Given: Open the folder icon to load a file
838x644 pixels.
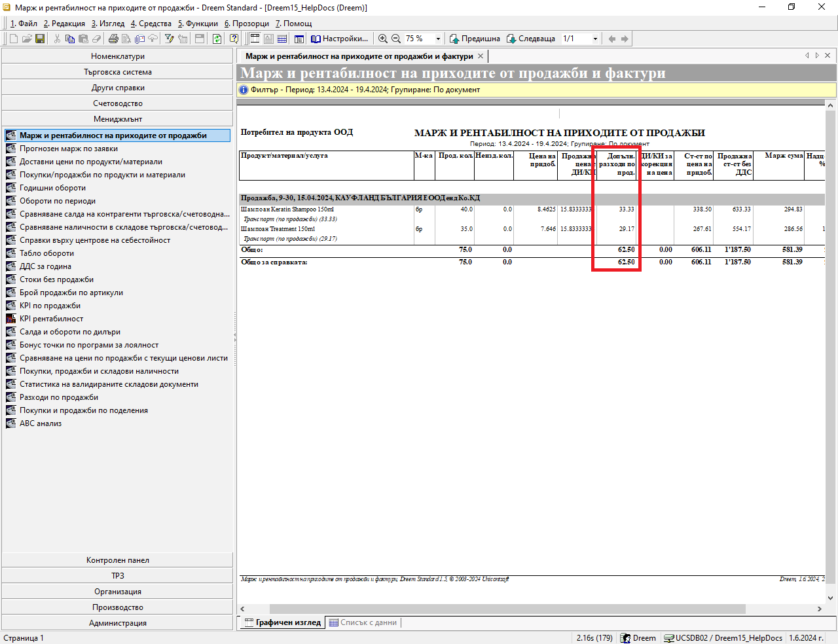Looking at the screenshot, I should [x=27, y=39].
